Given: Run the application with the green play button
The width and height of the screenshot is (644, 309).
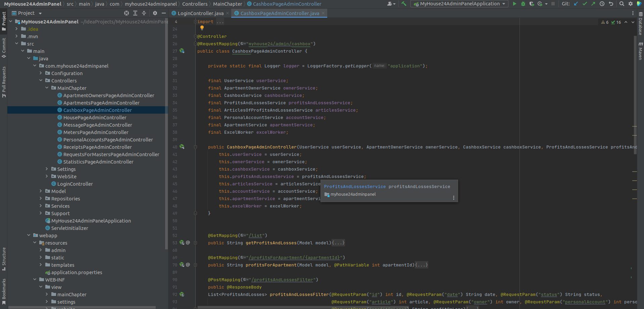Looking at the screenshot, I should 514,4.
